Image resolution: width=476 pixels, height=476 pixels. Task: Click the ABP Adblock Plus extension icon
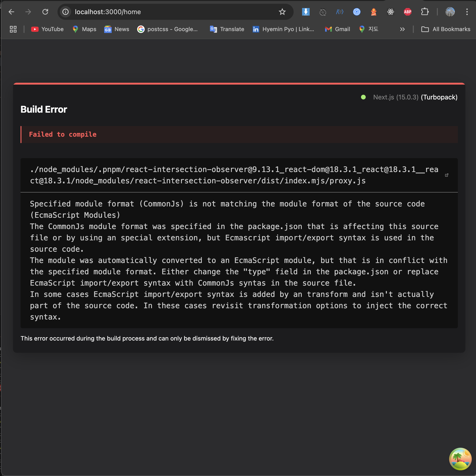point(407,12)
